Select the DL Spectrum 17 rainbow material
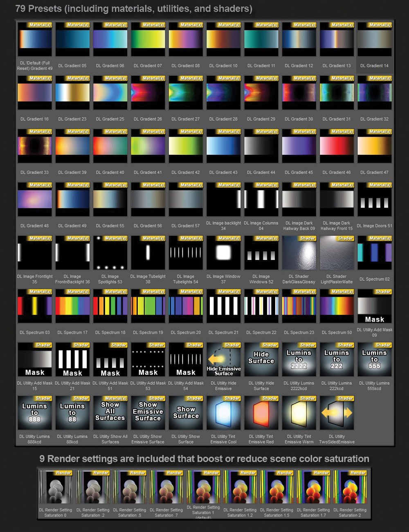The width and height of the screenshot is (409, 532). pos(72,306)
